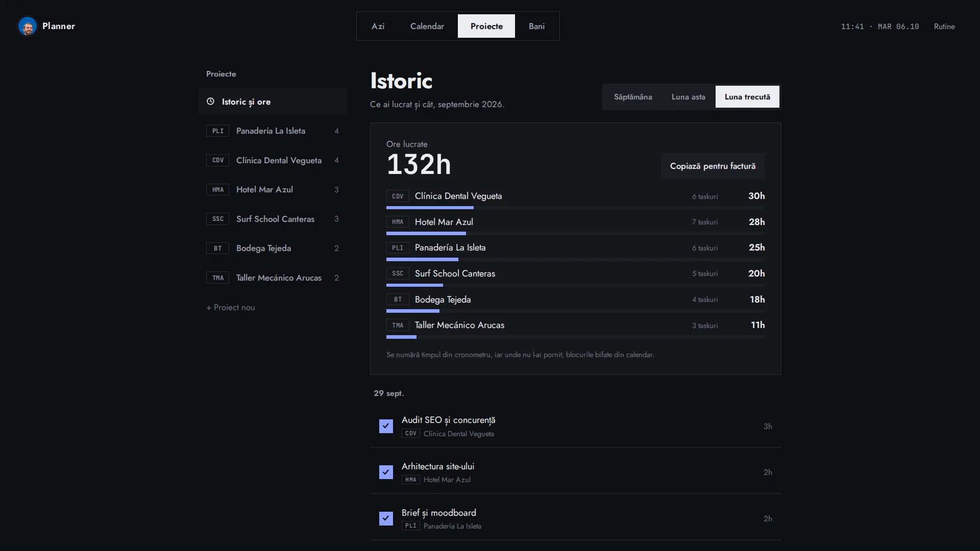Open the Calendar tab

427,26
